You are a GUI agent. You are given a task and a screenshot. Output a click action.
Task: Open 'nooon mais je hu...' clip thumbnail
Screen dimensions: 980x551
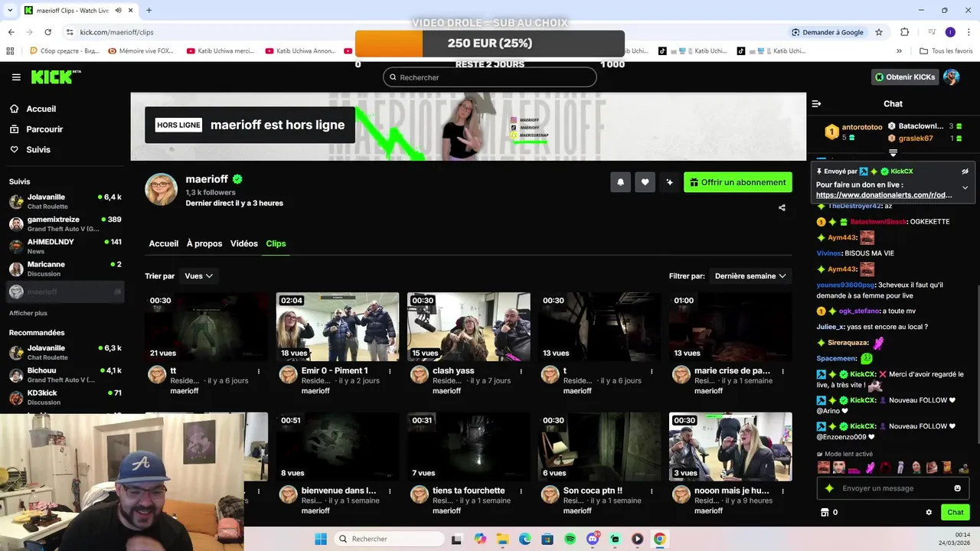(730, 447)
